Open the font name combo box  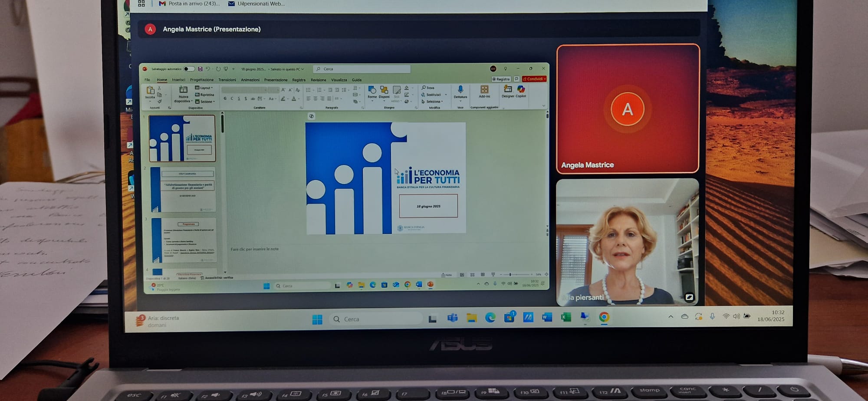click(244, 90)
